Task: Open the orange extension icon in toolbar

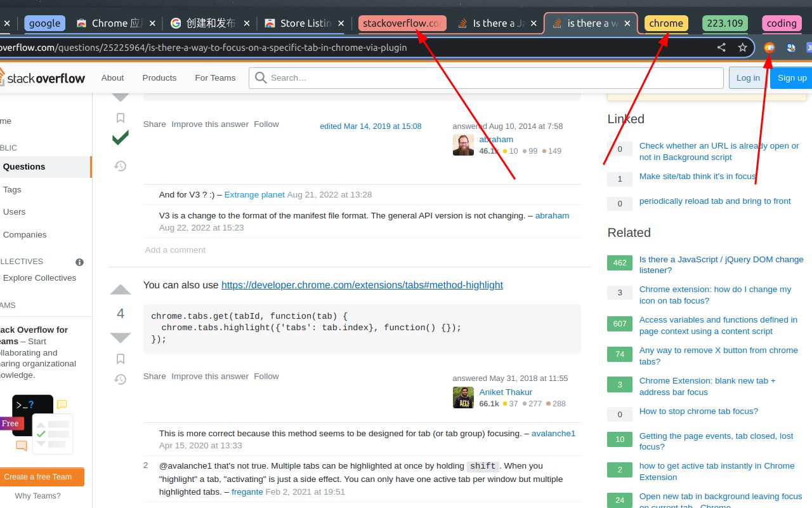Action: click(x=769, y=47)
